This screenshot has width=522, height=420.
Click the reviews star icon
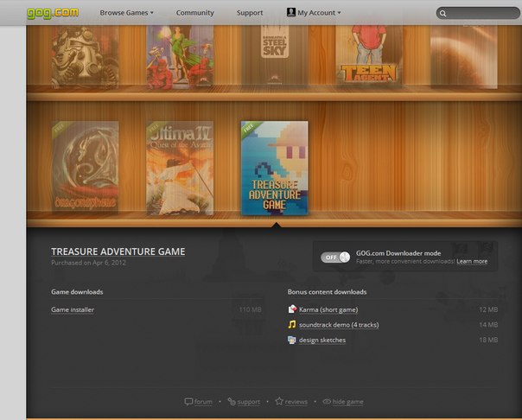pos(279,402)
